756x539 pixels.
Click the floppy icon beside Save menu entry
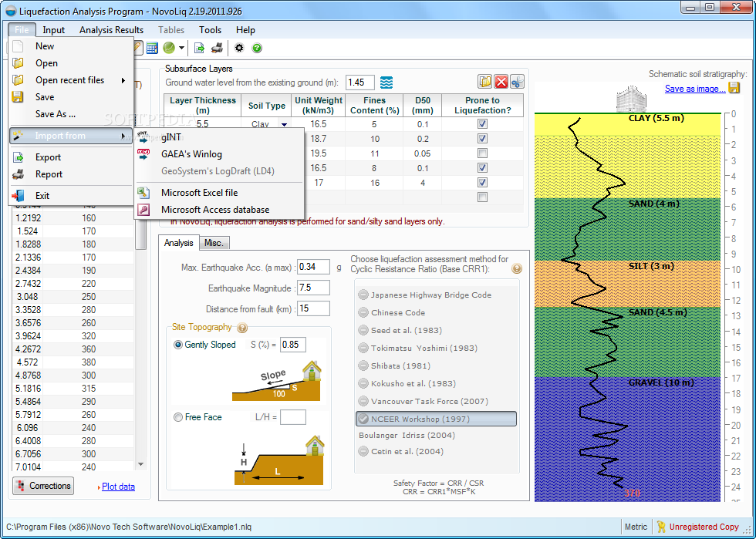[18, 97]
